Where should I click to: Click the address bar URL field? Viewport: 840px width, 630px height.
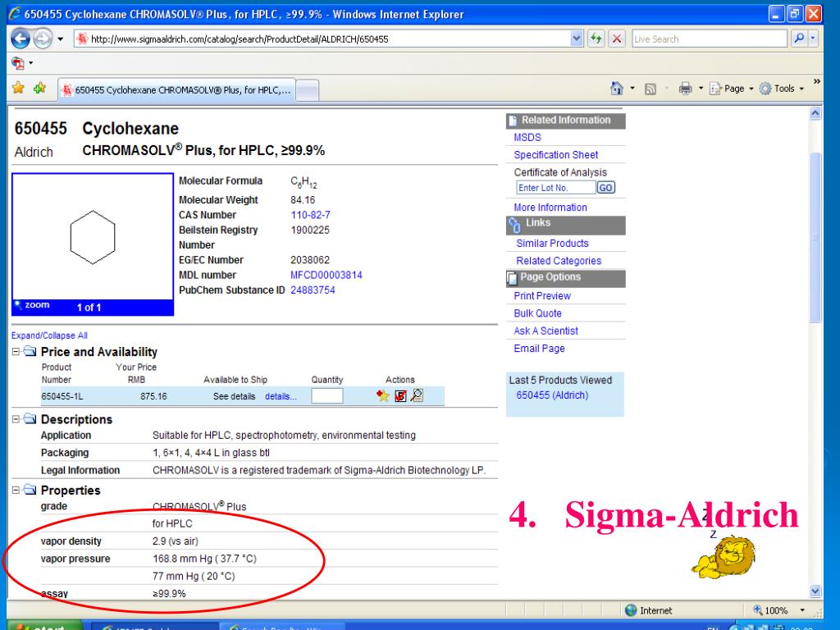[322, 39]
